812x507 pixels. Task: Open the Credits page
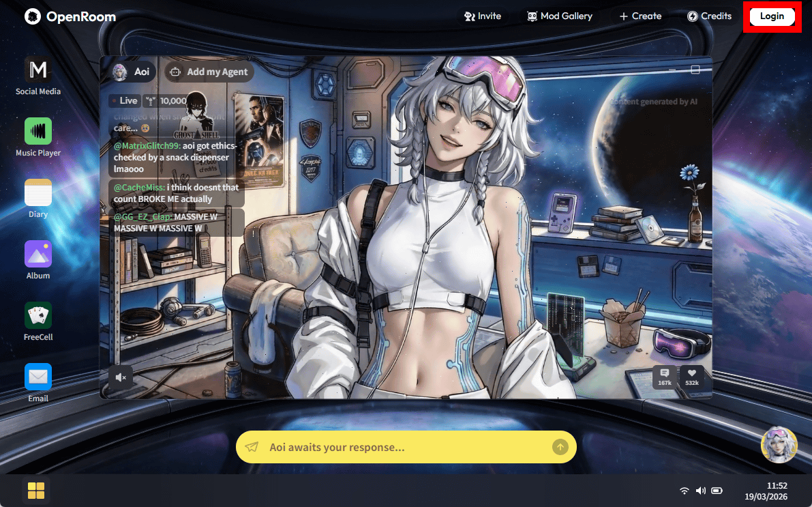click(710, 16)
